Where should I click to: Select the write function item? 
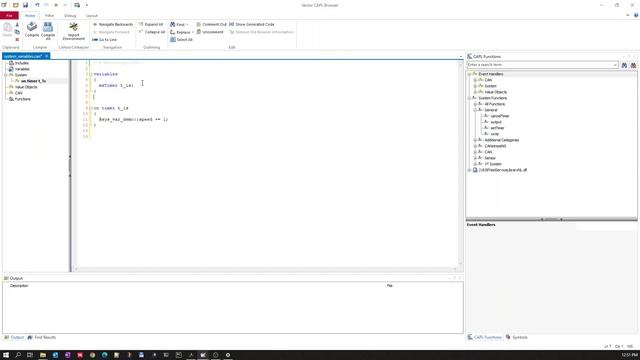495,134
